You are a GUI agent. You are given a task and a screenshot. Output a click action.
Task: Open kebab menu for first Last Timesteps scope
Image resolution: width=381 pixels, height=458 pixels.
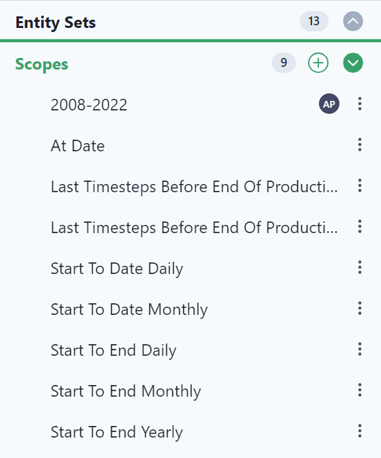click(360, 186)
